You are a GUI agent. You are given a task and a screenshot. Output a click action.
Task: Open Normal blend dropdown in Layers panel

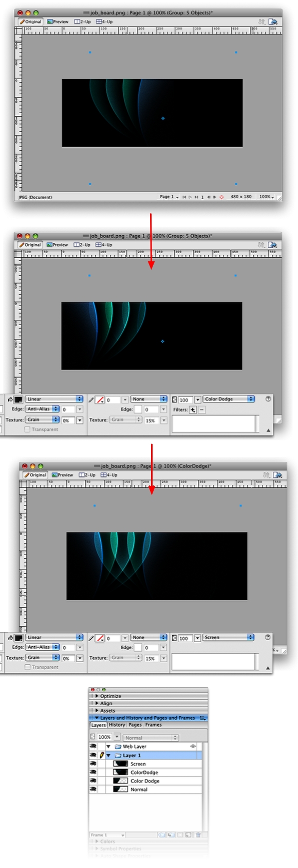tap(151, 737)
